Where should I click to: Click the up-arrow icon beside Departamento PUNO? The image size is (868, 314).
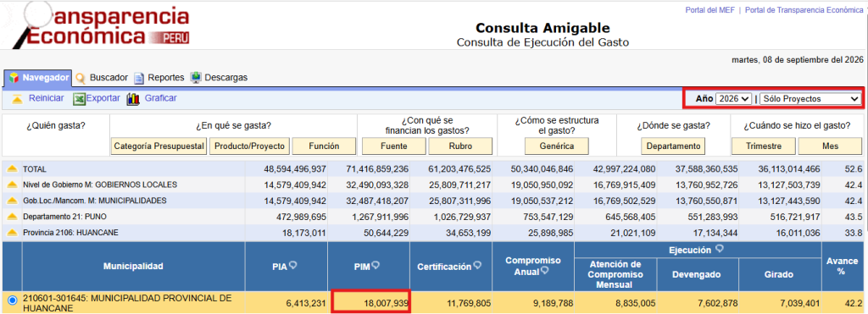[12, 217]
